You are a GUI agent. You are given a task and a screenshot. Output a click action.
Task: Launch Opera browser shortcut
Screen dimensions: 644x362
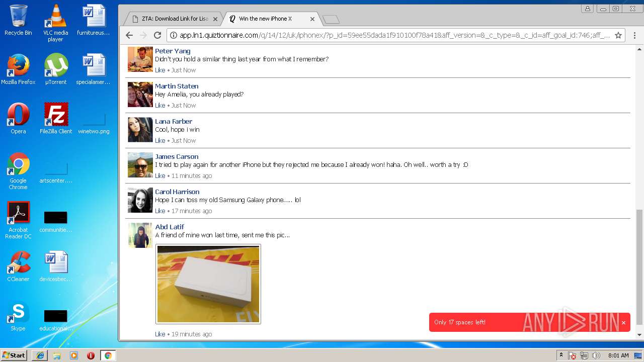[18, 119]
